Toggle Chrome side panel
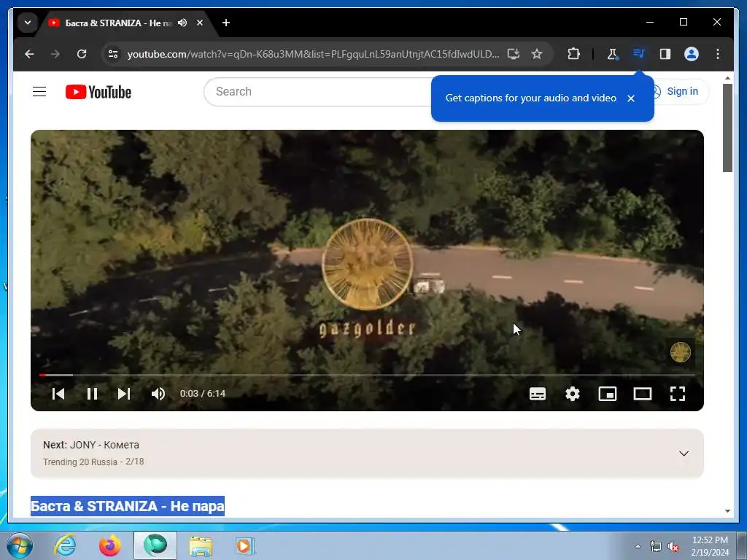 point(665,54)
